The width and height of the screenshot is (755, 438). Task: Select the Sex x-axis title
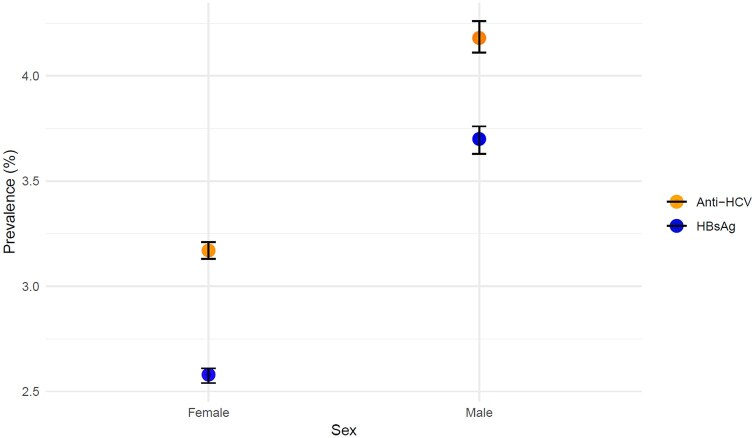343,429
